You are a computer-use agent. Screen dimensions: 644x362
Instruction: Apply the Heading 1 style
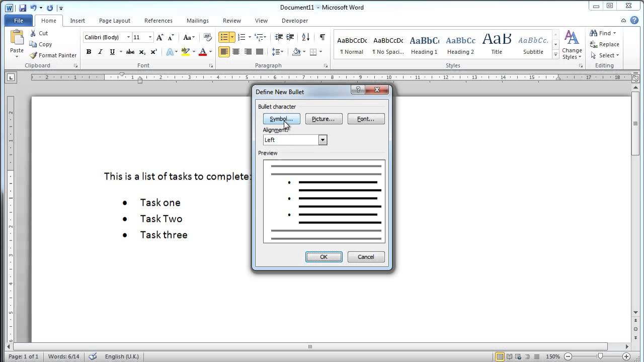pyautogui.click(x=424, y=45)
